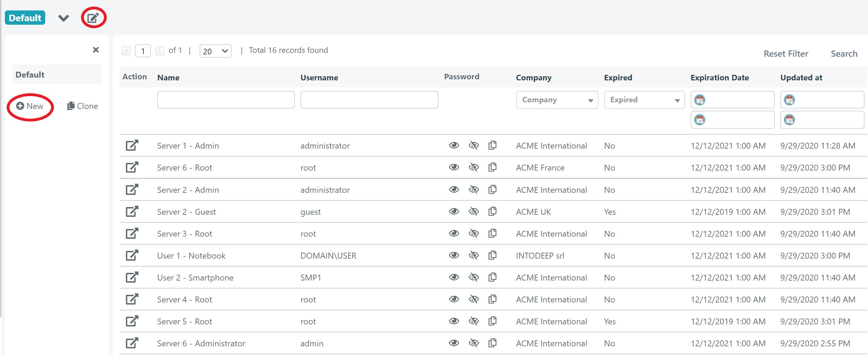Screen dimensions: 868x355
Task: Clone the current view
Action: pos(82,106)
